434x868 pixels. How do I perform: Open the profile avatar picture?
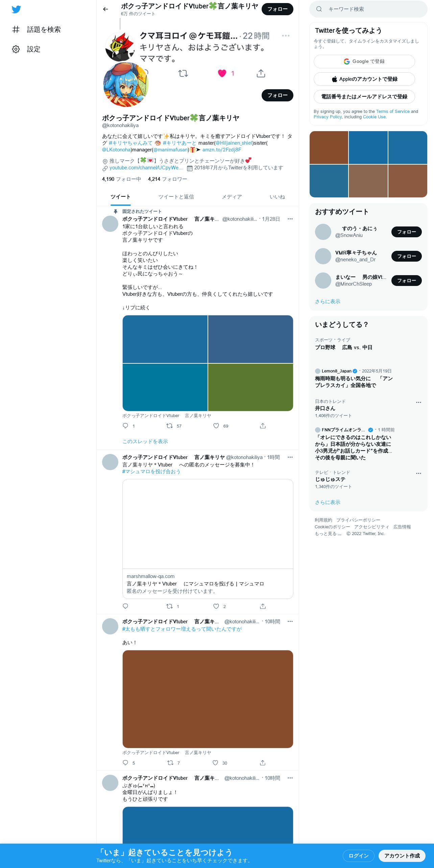point(126,85)
